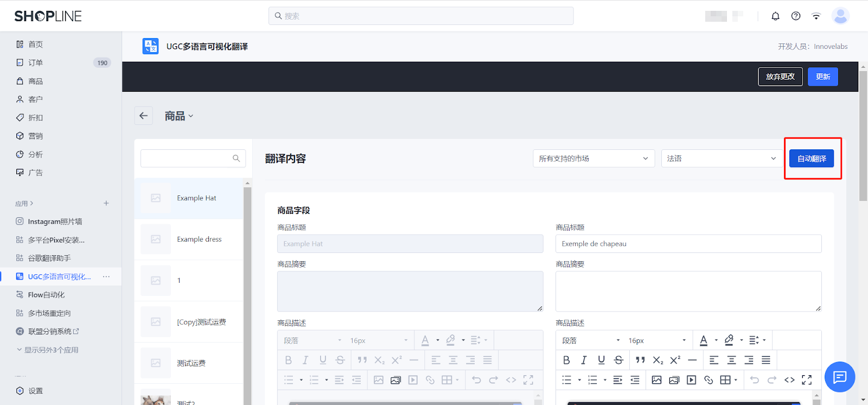Select Flow自动化 in the sidebar apps
Image resolution: width=868 pixels, height=405 pixels.
46,295
